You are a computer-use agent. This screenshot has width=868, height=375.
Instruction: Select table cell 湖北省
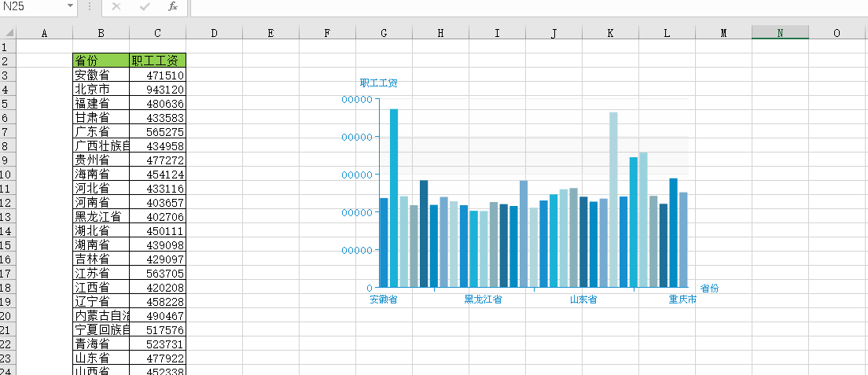tap(101, 230)
